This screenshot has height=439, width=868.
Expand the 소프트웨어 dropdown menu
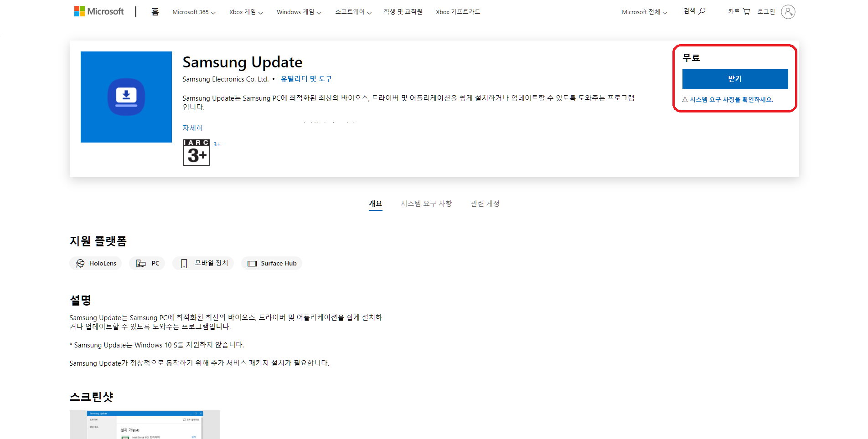(353, 12)
